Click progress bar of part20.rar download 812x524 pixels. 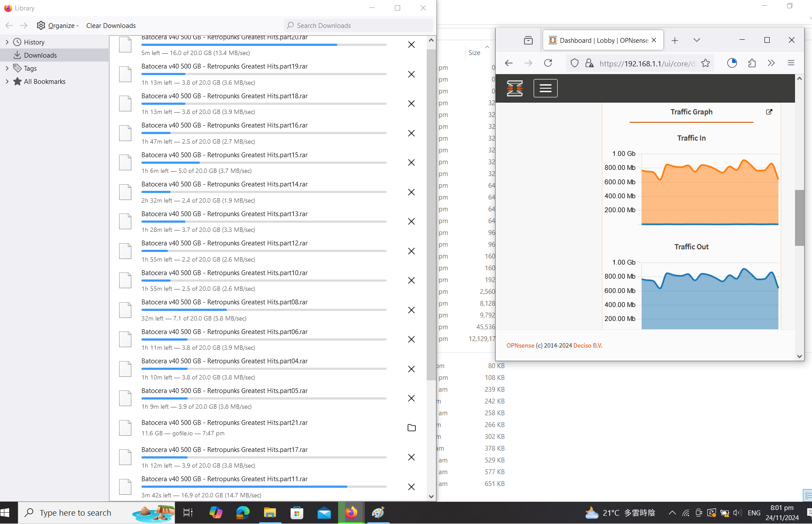click(x=264, y=45)
